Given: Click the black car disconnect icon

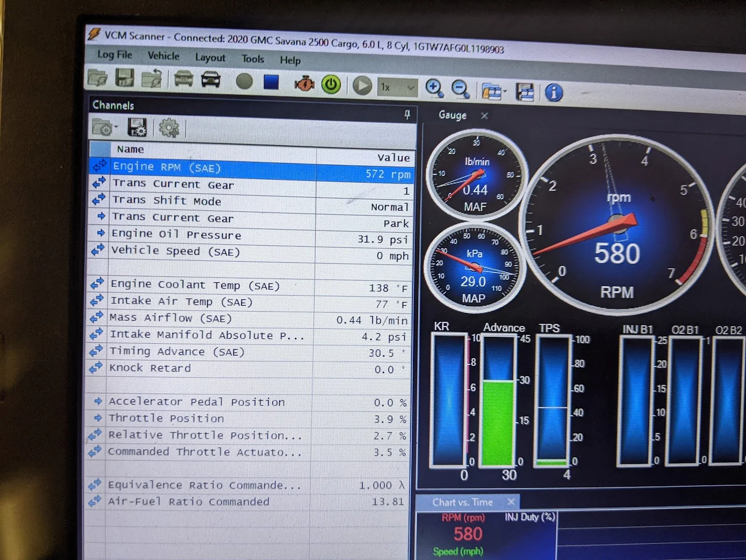Looking at the screenshot, I should 211,80.
